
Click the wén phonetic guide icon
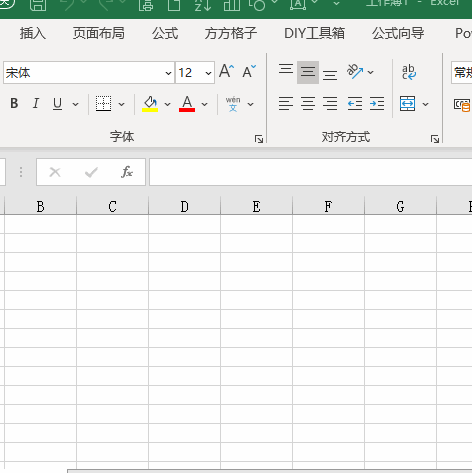click(233, 104)
